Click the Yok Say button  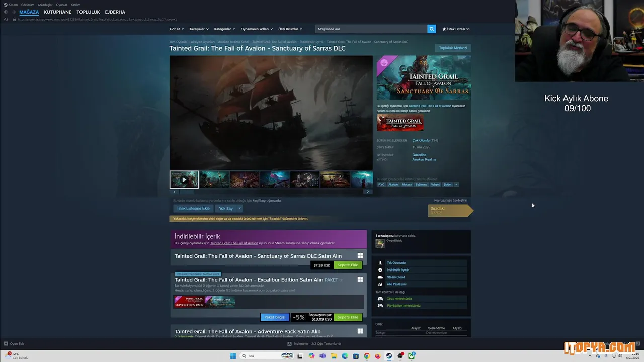[x=226, y=208]
